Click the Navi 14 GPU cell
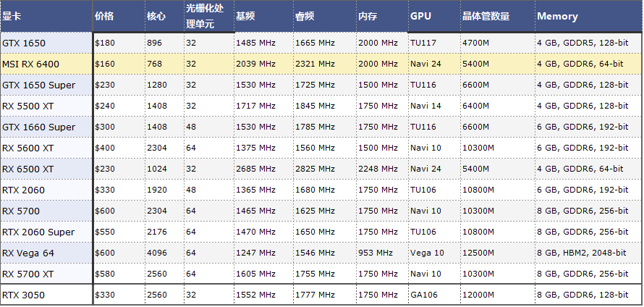Image resolution: width=644 pixels, height=307 pixels. point(434,106)
